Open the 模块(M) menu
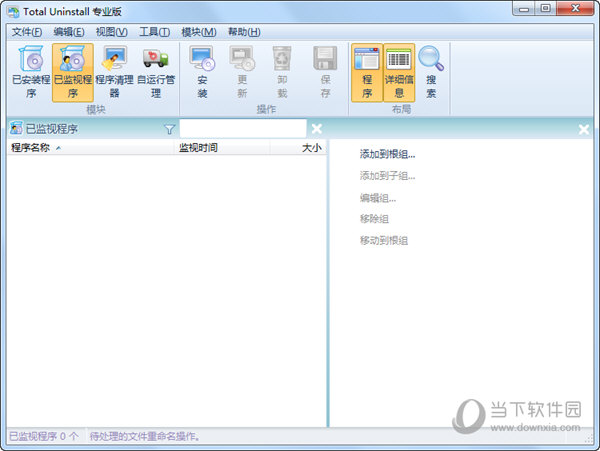This screenshot has height=451, width=600. 199,32
